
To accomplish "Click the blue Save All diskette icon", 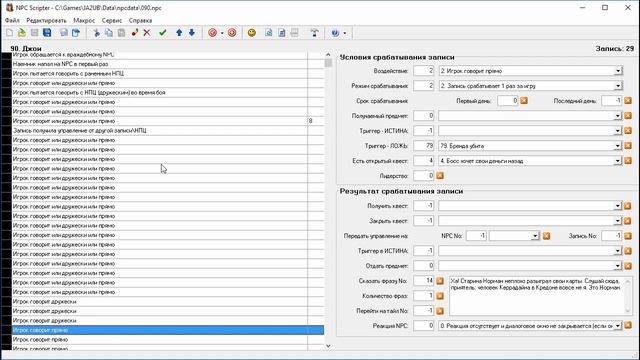I will (47, 33).
